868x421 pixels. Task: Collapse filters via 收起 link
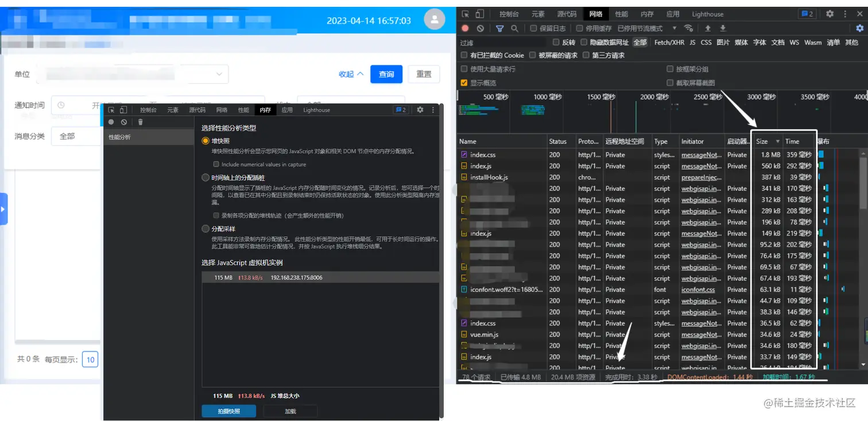pyautogui.click(x=351, y=74)
